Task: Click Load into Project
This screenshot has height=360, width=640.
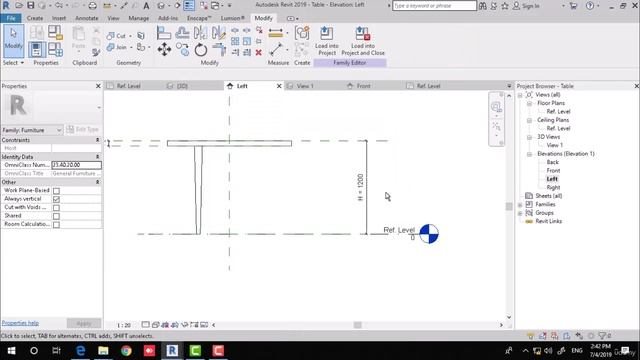Action: pyautogui.click(x=327, y=41)
